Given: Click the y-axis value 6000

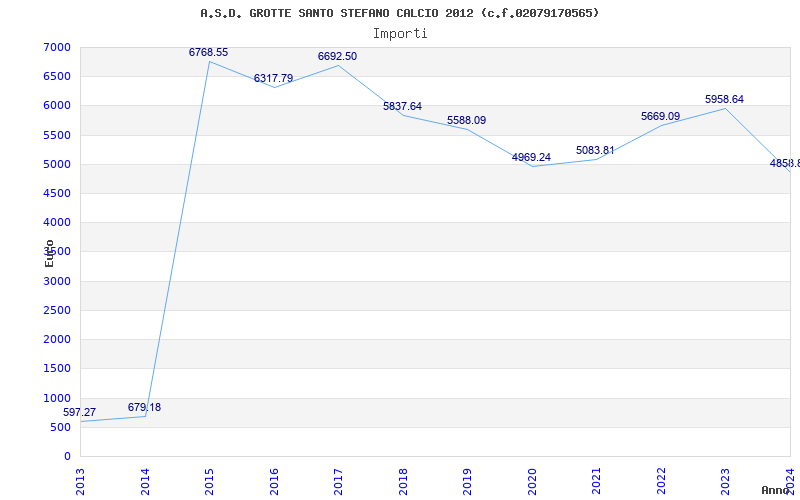Looking at the screenshot, I should [57, 106].
